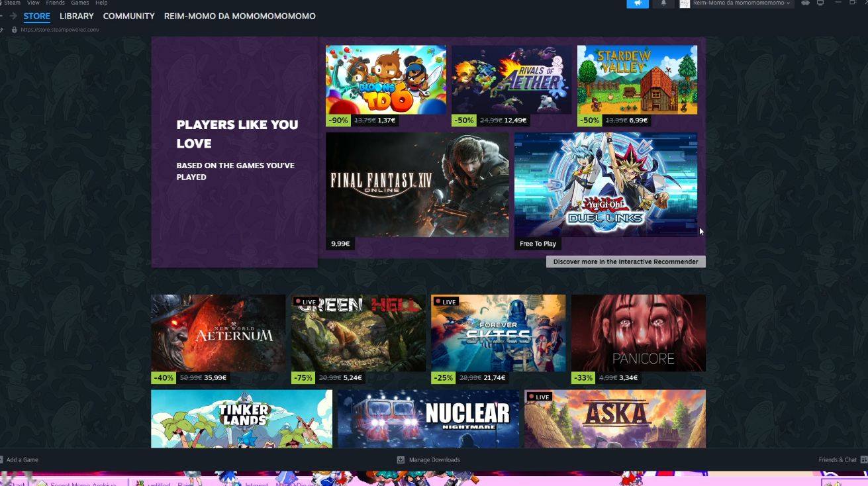Open the Help menu
The image size is (868, 486).
tap(101, 3)
